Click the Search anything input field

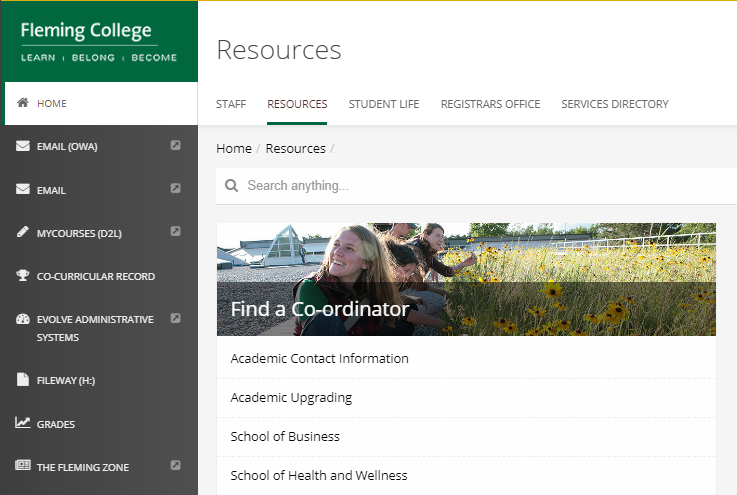(477, 186)
